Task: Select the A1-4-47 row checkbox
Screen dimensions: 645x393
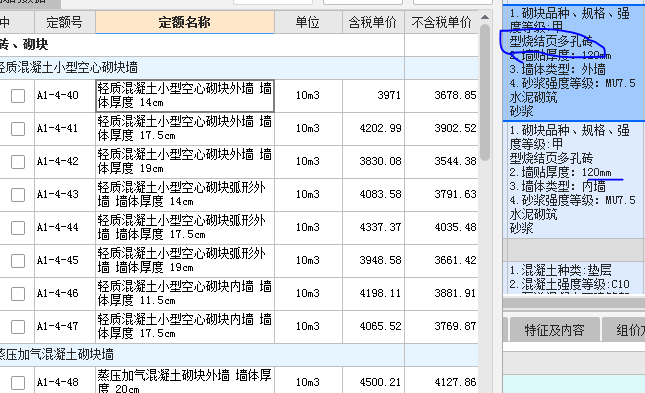Action: click(18, 327)
